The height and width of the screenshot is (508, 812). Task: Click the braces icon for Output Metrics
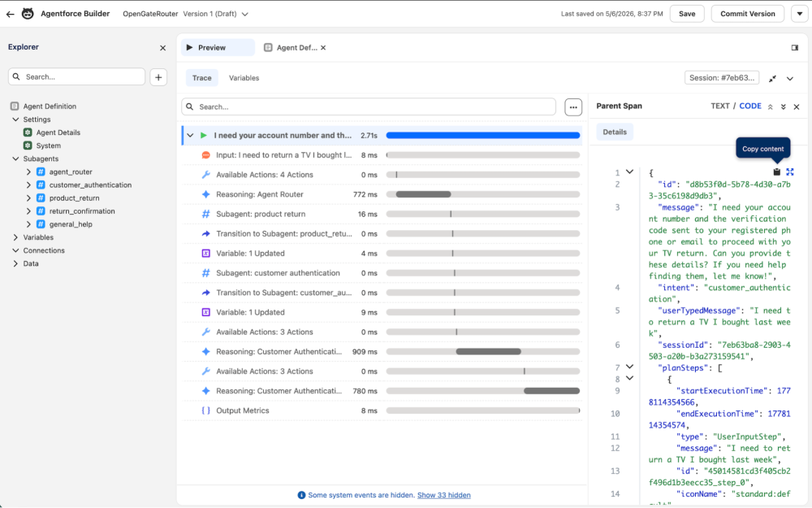(205, 410)
